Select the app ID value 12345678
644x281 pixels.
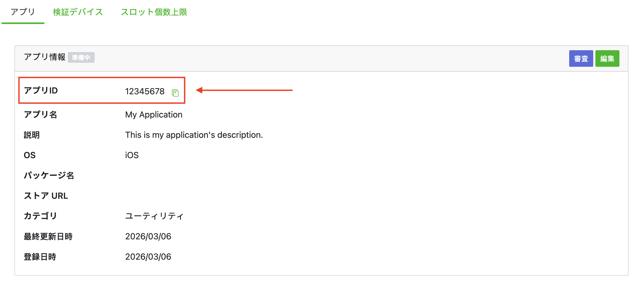[145, 91]
